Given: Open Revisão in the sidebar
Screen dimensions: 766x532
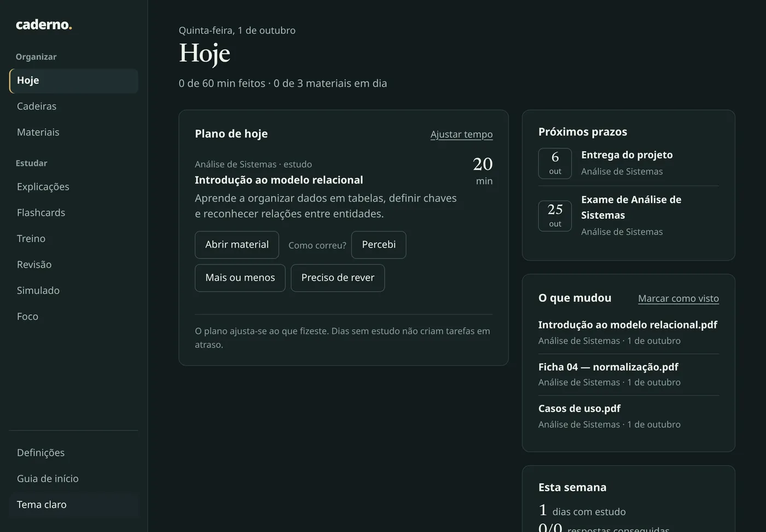Looking at the screenshot, I should [x=73, y=265].
